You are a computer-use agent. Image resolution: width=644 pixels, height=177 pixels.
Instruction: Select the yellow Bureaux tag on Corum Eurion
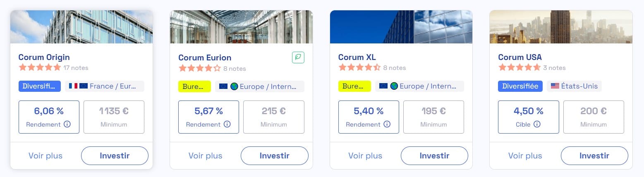(194, 86)
